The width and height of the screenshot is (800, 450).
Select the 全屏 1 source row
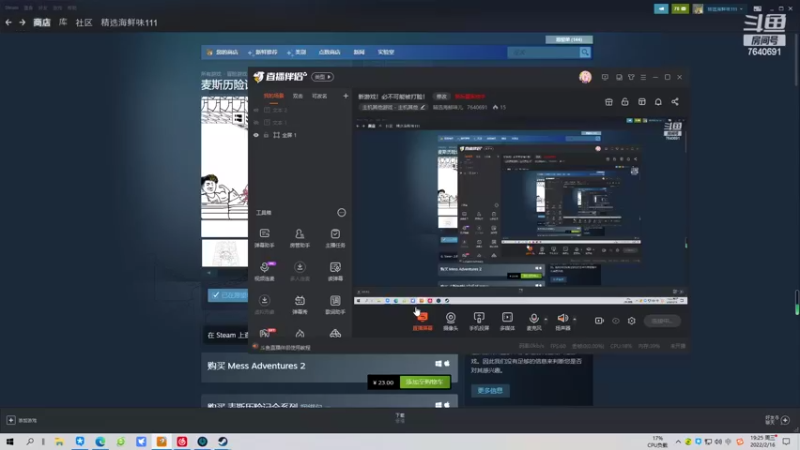click(300, 135)
